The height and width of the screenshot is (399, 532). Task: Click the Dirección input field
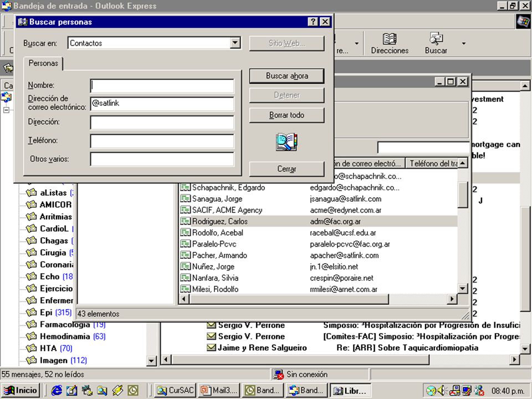click(x=162, y=122)
